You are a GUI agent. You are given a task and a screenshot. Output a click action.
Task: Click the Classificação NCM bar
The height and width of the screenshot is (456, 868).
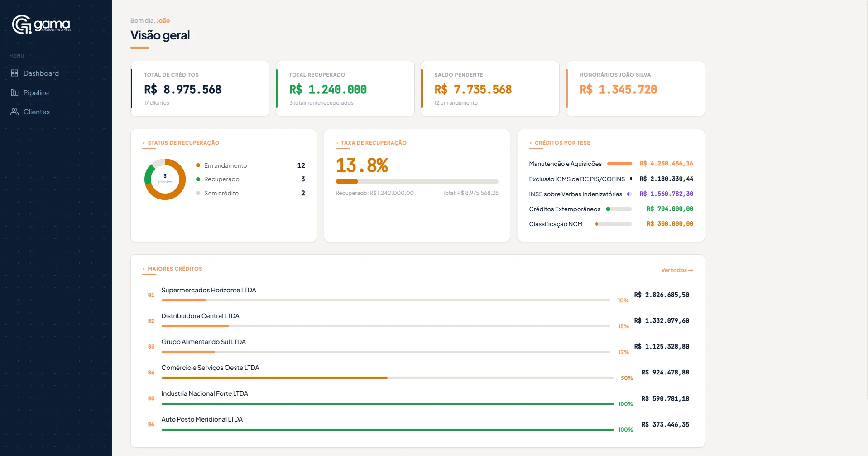point(614,224)
